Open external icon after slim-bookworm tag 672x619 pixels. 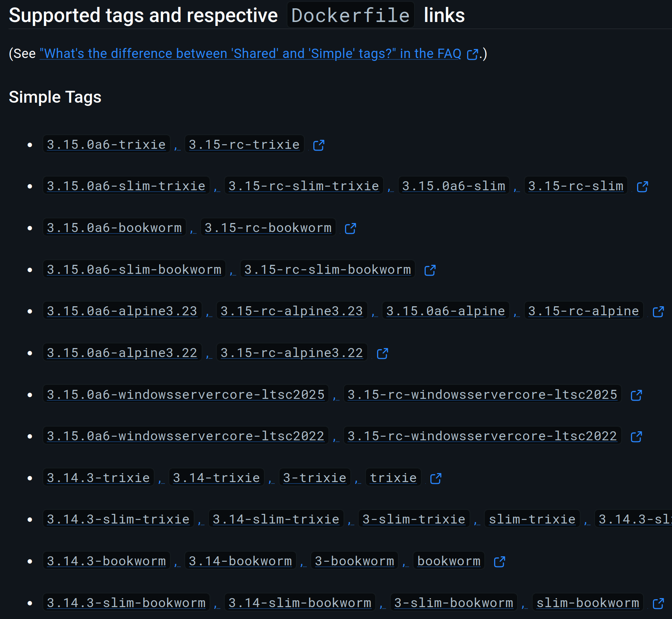(658, 604)
